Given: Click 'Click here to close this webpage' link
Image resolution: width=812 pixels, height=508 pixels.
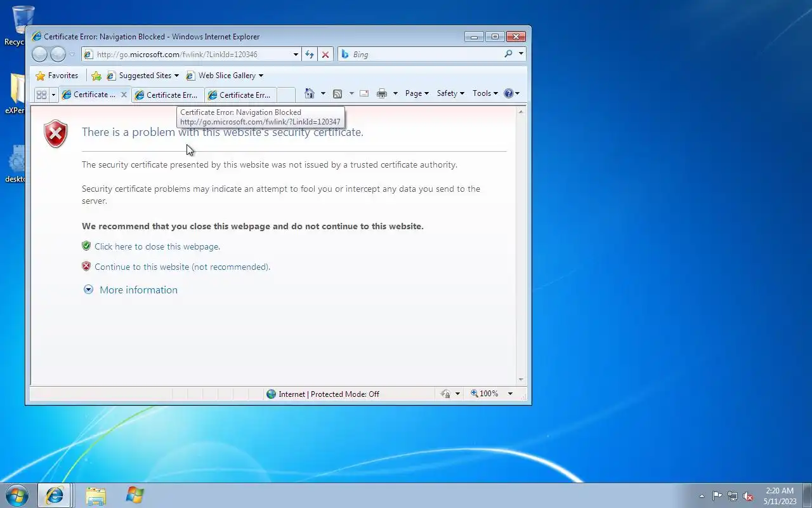Looking at the screenshot, I should click(x=157, y=246).
